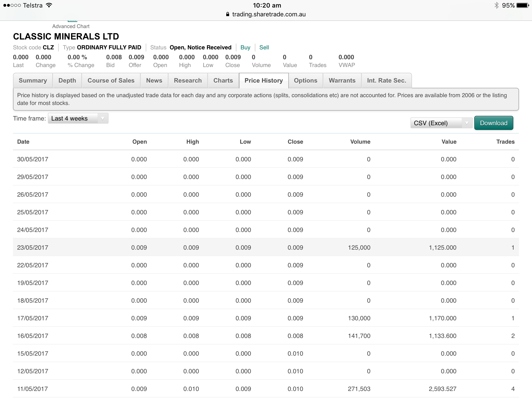This screenshot has width=532, height=399.
Task: Click volume 125,000 in 23/05/2017 row
Action: point(359,248)
